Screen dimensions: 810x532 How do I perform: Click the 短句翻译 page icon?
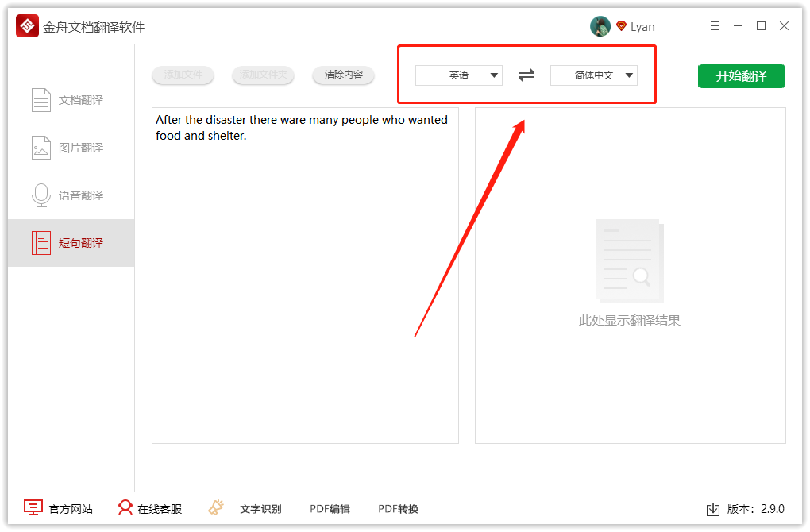coord(40,243)
